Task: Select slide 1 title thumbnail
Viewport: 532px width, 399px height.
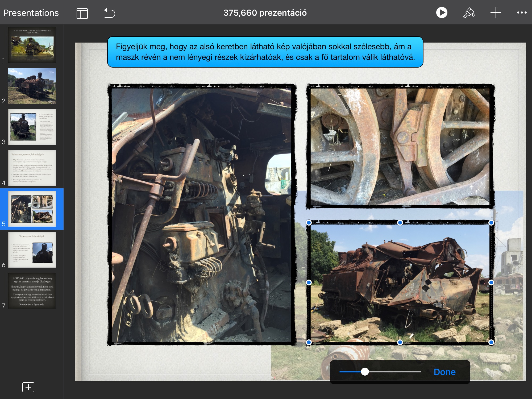Action: click(32, 45)
